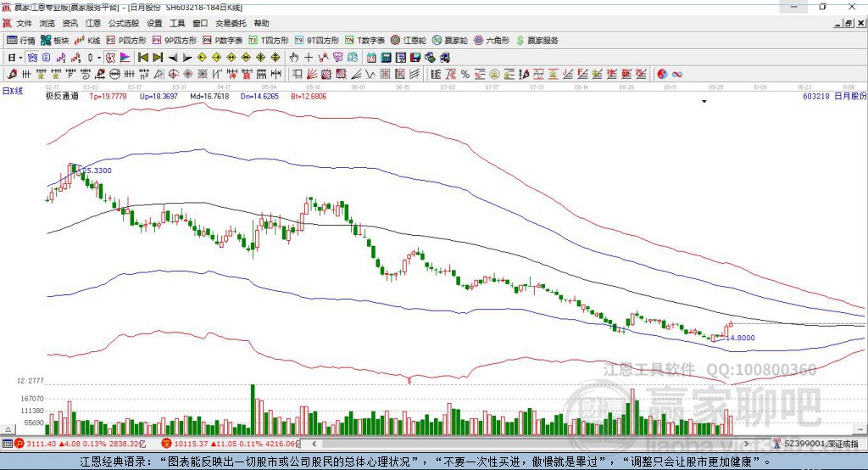Move chart right with black arrow
Image resolution: width=868 pixels, height=470 pixels.
[x=187, y=58]
